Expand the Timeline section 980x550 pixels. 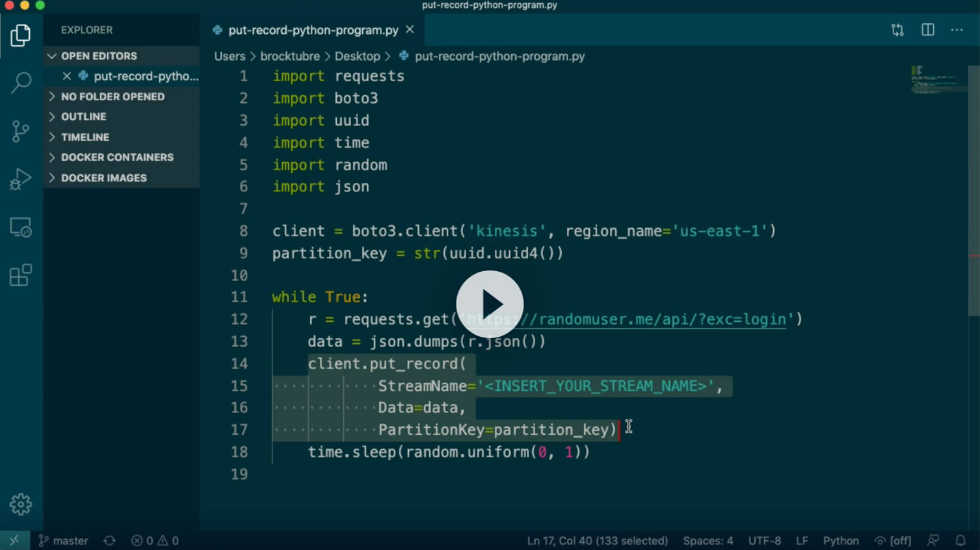(122, 137)
